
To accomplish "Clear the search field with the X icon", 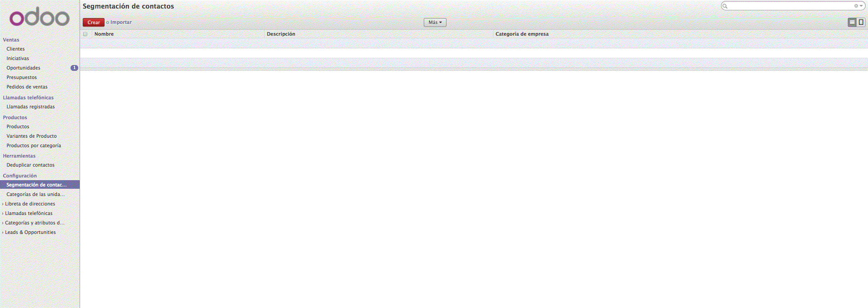I will click(x=856, y=6).
